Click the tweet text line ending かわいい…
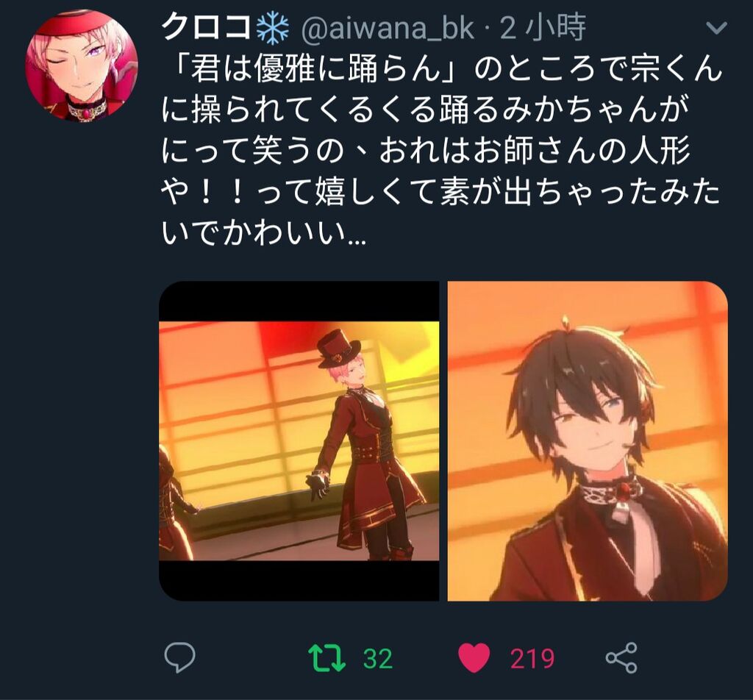This screenshot has height=700, width=753. [x=264, y=233]
